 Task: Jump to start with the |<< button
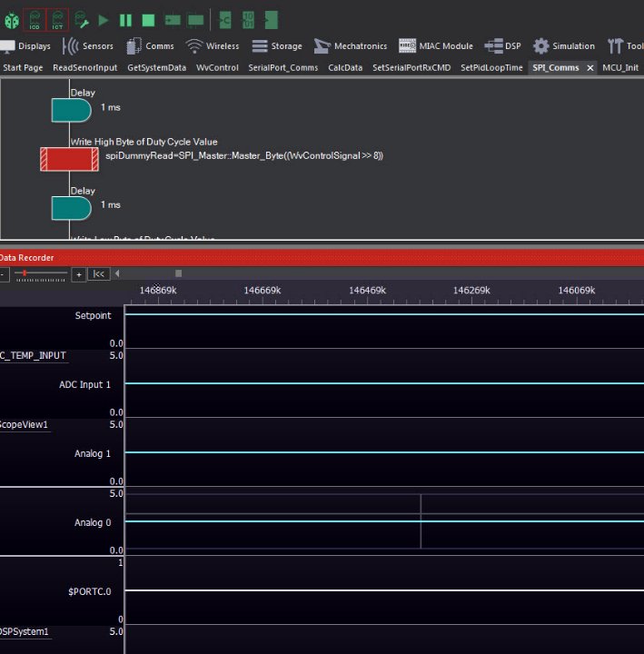click(99, 274)
